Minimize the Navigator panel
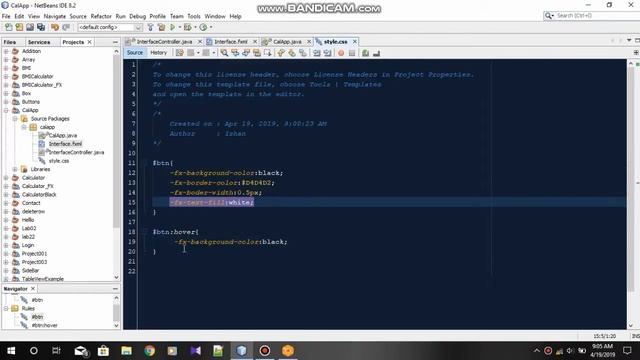 tap(115, 289)
